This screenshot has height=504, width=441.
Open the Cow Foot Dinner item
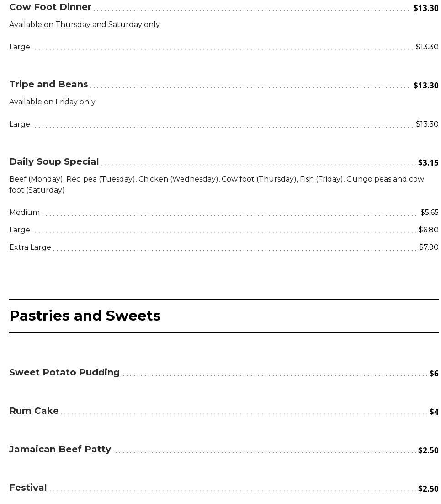tap(50, 7)
